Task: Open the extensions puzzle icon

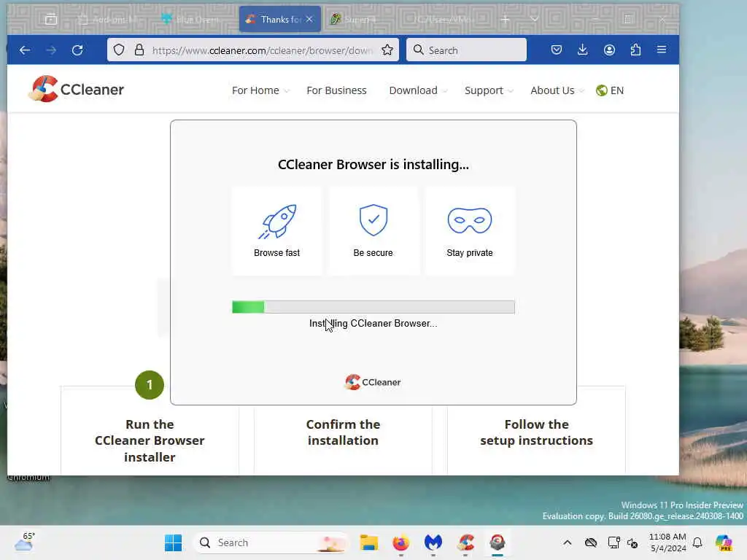Action: pos(635,50)
